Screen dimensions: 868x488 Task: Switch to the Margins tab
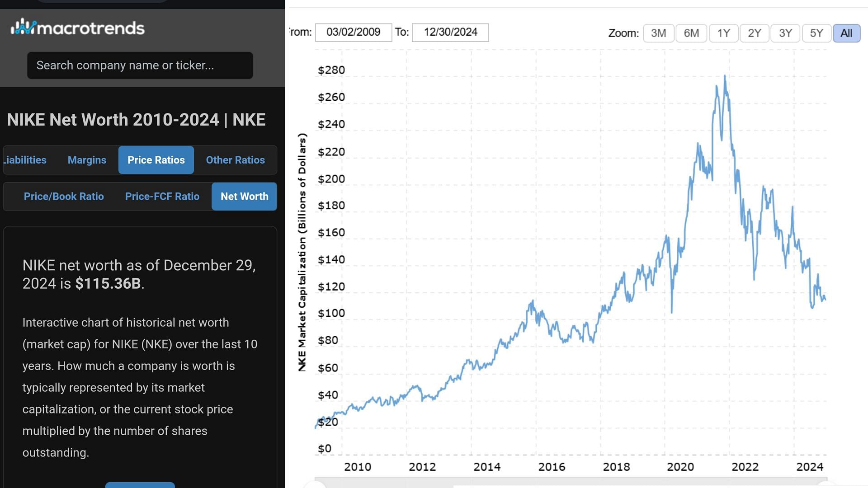coord(87,160)
